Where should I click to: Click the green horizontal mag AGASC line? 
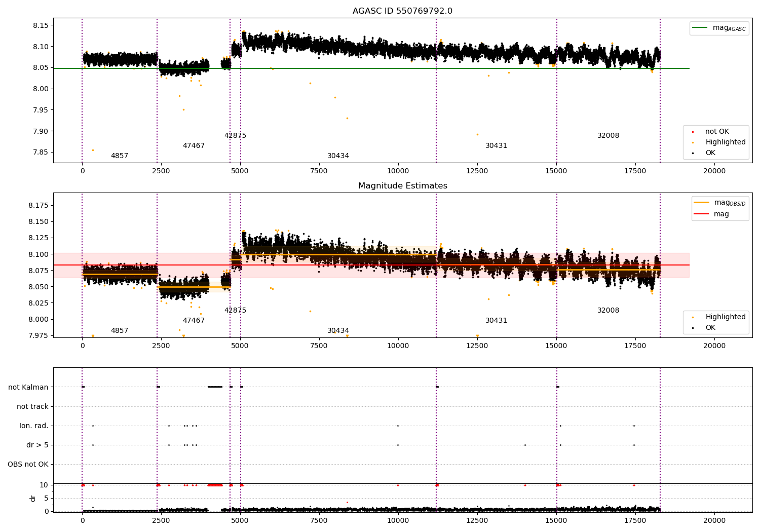(371, 68)
